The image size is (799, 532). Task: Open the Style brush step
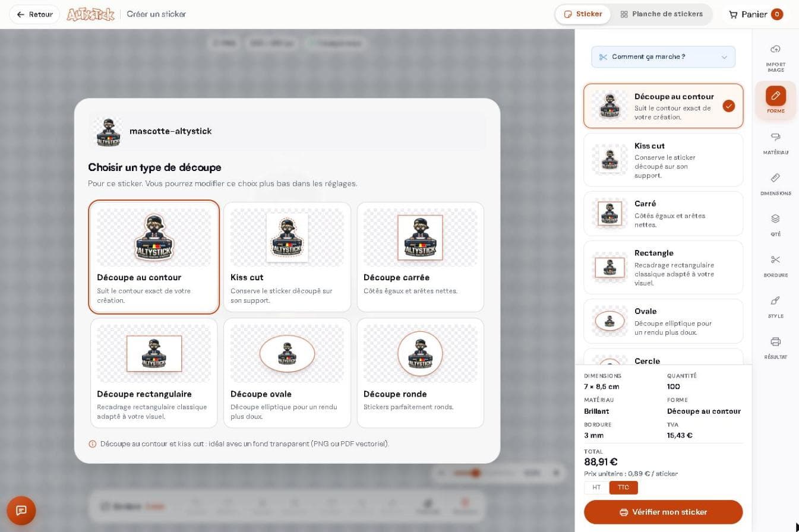pos(775,306)
